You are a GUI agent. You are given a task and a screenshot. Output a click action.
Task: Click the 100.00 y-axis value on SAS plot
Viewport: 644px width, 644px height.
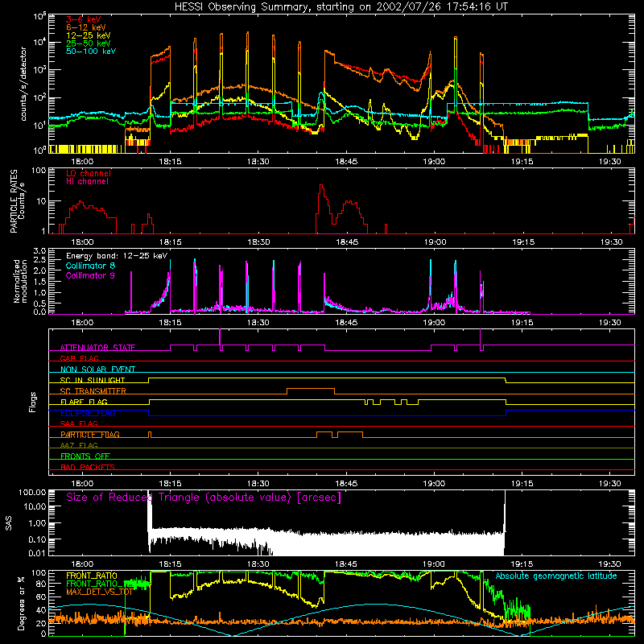click(32, 493)
